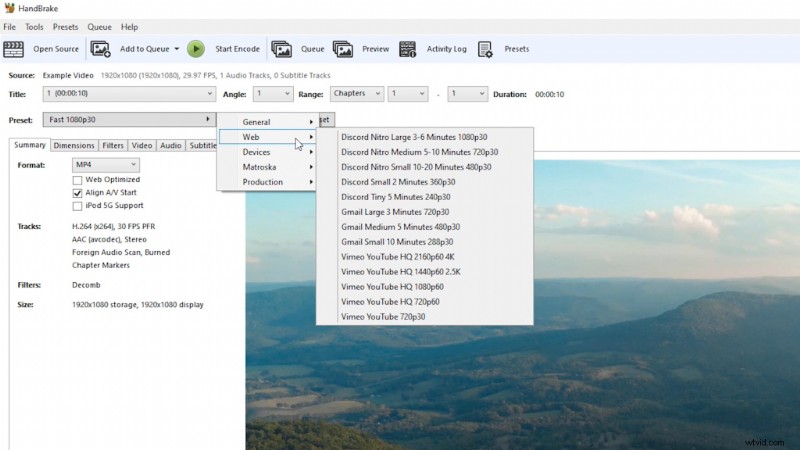This screenshot has height=450, width=800.
Task: Click the Activity Log icon
Action: [x=407, y=49]
